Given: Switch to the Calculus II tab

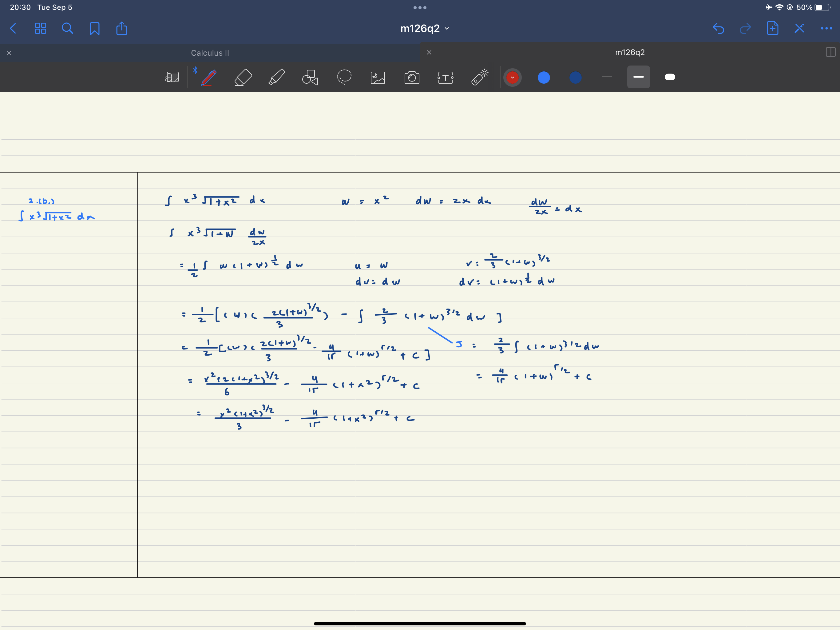Looking at the screenshot, I should 210,53.
